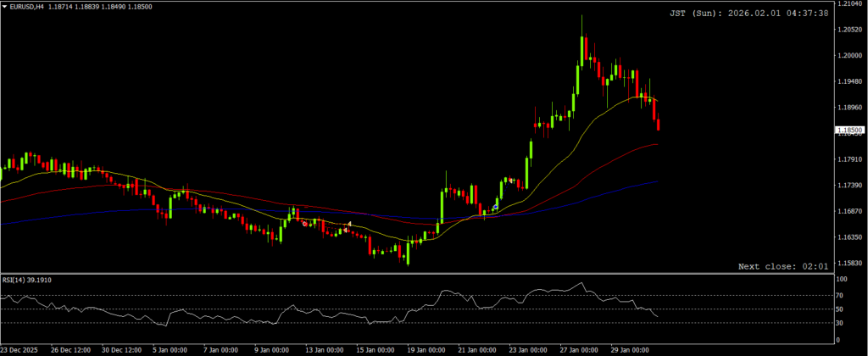Select the white circle marker near 13 Jan

coord(305,224)
